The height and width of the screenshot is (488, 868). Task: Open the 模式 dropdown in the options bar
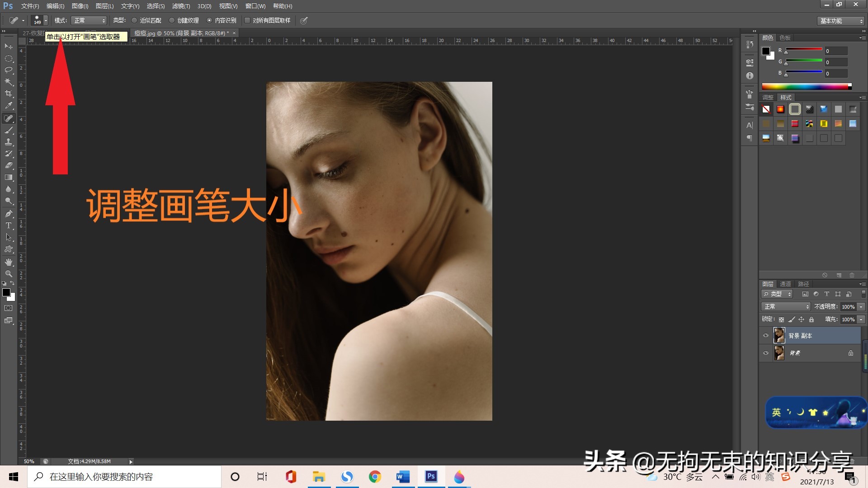(89, 20)
